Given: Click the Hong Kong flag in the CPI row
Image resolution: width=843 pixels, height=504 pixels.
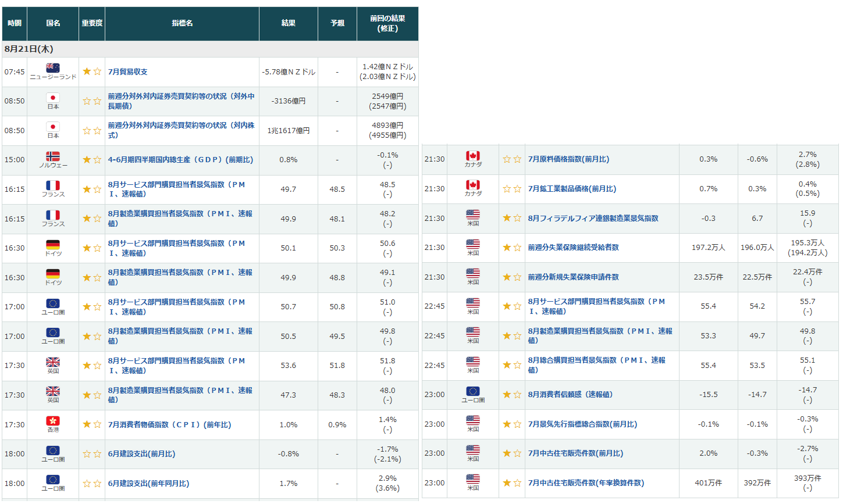Looking at the screenshot, I should click(53, 421).
